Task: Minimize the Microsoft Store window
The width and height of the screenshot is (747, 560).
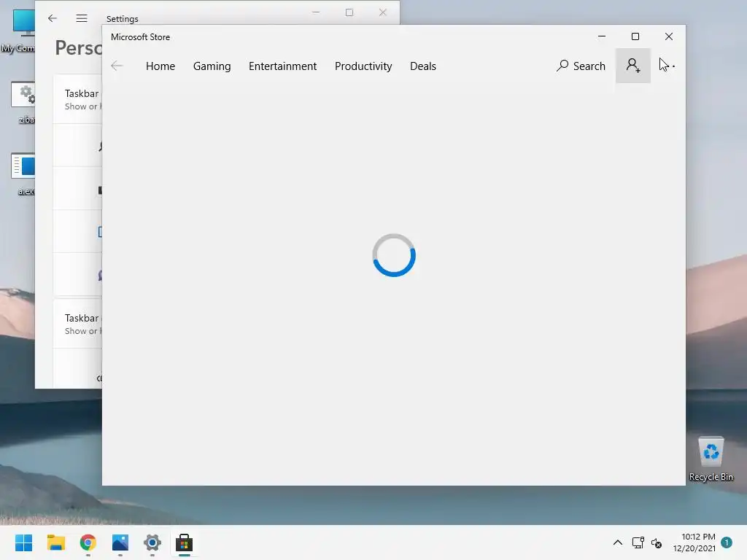Action: pyautogui.click(x=602, y=36)
